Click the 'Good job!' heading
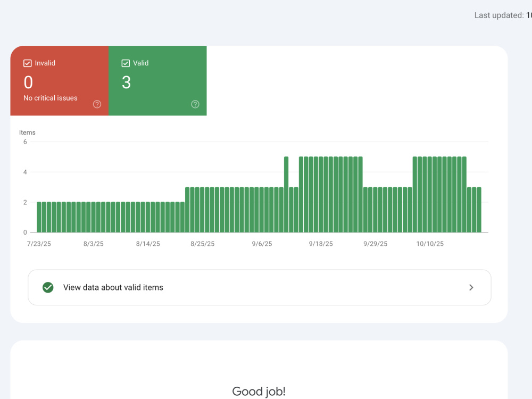Image resolution: width=532 pixels, height=399 pixels. [x=259, y=391]
